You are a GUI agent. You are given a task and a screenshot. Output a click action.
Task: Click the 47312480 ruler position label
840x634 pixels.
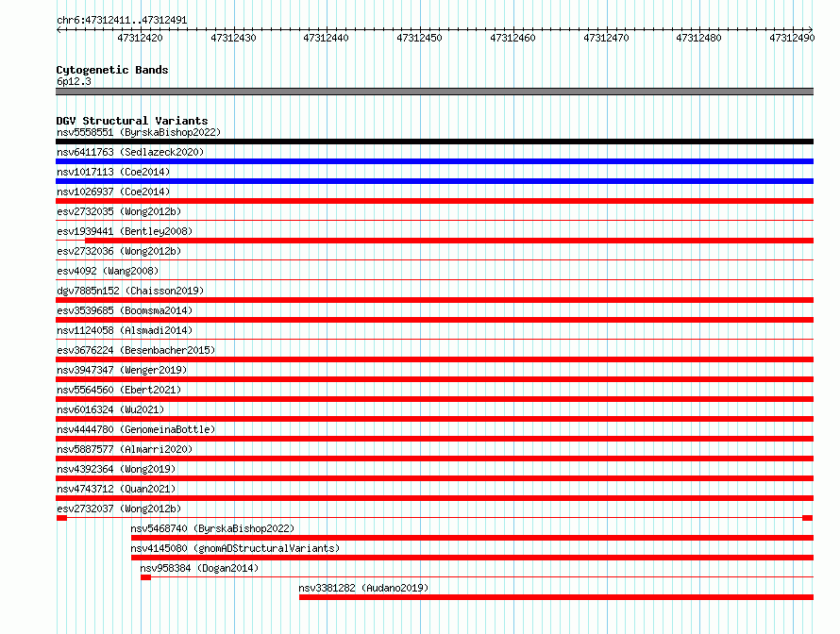coord(698,38)
